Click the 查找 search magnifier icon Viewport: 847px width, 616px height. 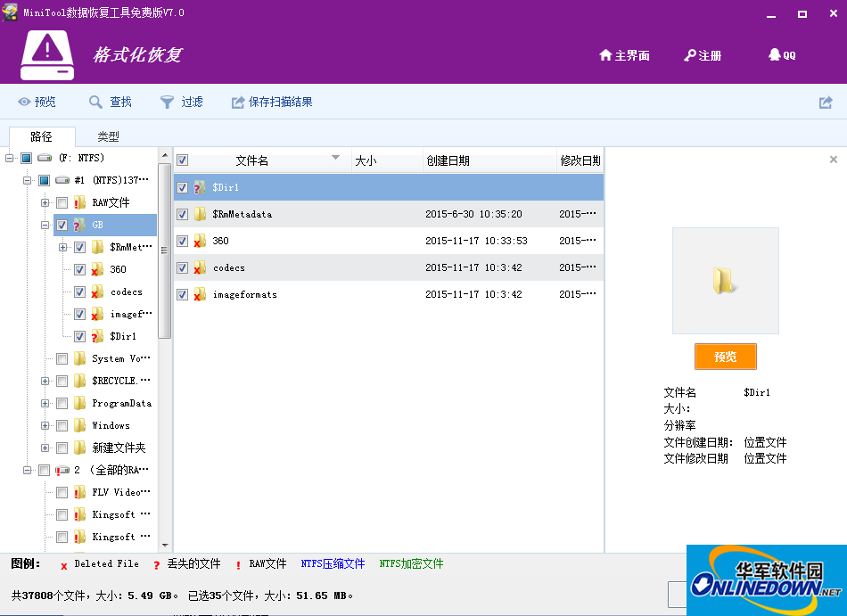(95, 102)
